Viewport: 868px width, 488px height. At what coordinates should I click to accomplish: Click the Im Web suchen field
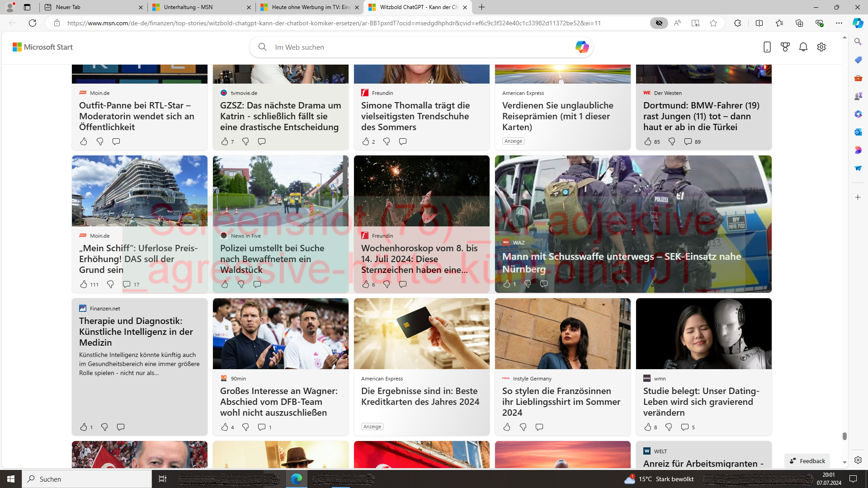(416, 47)
